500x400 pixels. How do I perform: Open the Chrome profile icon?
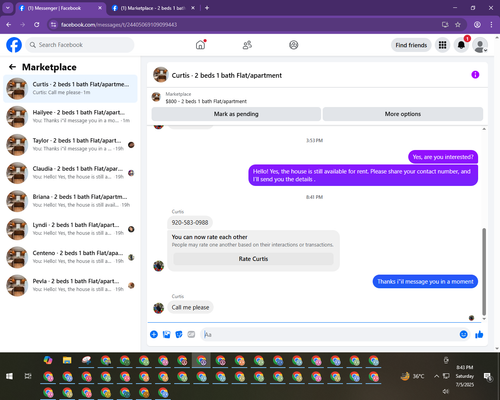pyautogui.click(x=477, y=25)
